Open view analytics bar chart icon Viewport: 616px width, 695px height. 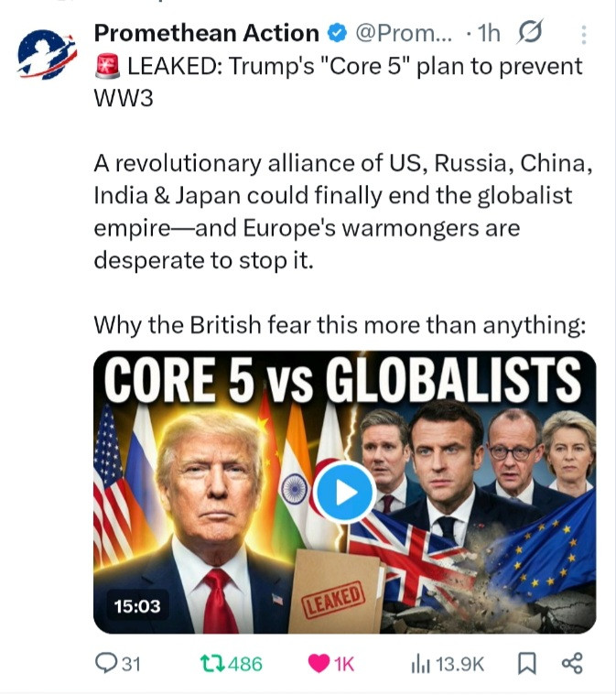pyautogui.click(x=420, y=664)
